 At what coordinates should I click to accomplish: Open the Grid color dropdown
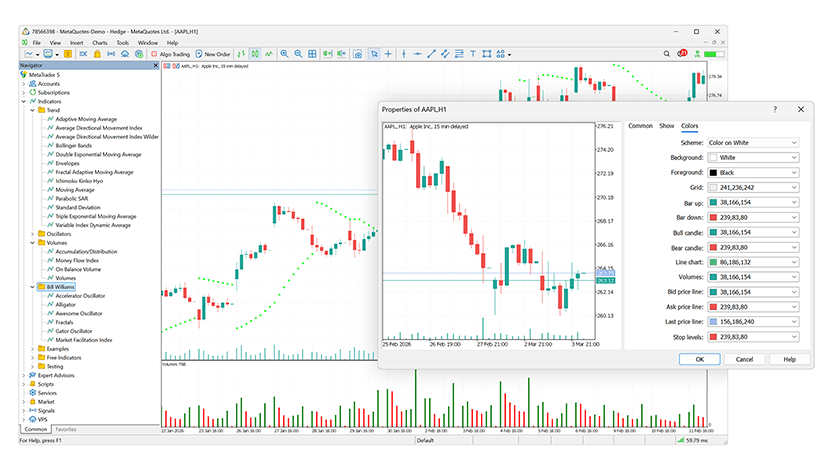pyautogui.click(x=753, y=187)
